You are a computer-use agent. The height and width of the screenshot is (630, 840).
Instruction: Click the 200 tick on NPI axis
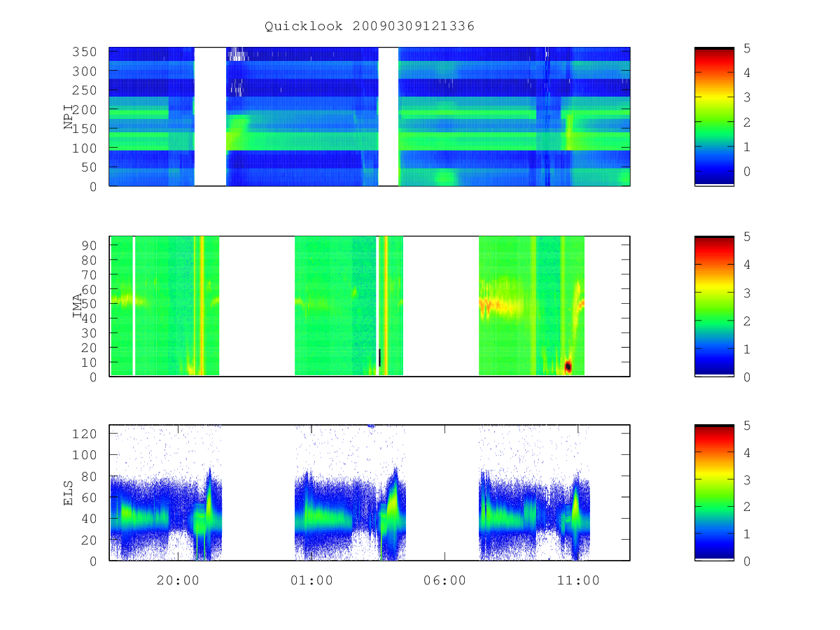pyautogui.click(x=86, y=110)
